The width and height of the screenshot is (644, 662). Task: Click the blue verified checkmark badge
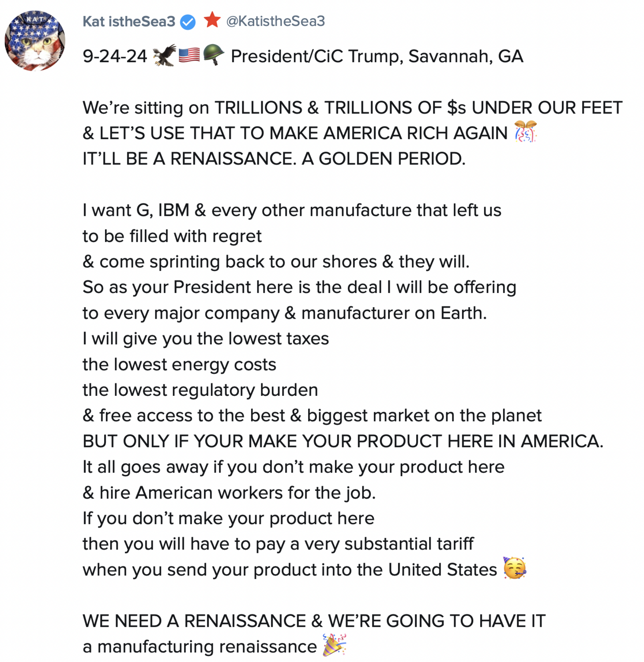point(188,22)
